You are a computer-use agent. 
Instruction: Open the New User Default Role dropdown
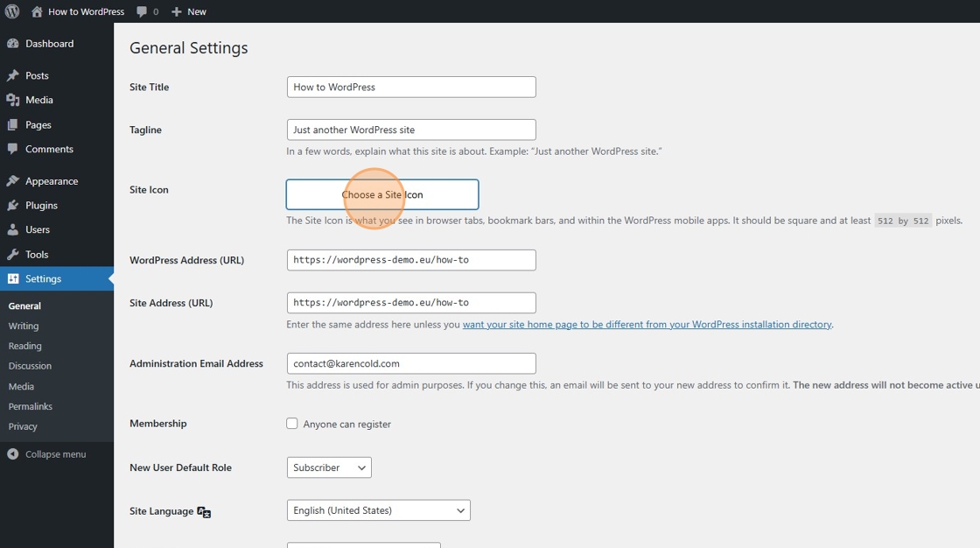pos(329,467)
